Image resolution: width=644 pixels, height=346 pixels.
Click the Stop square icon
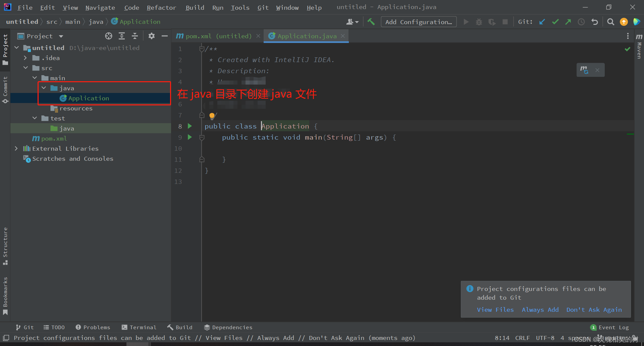click(505, 22)
